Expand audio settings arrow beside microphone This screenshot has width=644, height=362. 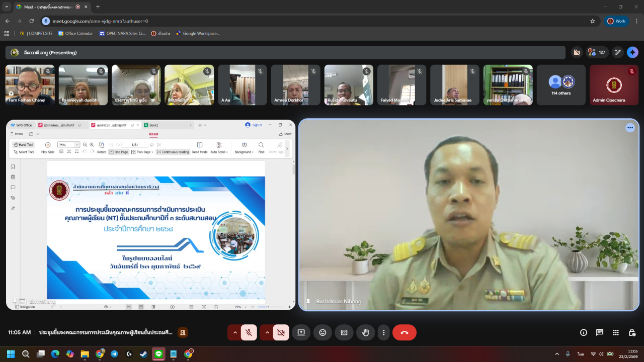[234, 332]
